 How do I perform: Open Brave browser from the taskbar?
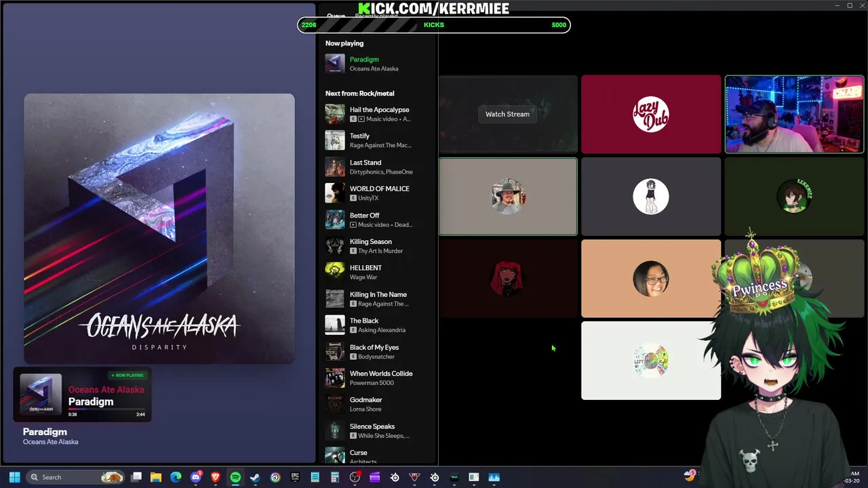[x=216, y=477]
